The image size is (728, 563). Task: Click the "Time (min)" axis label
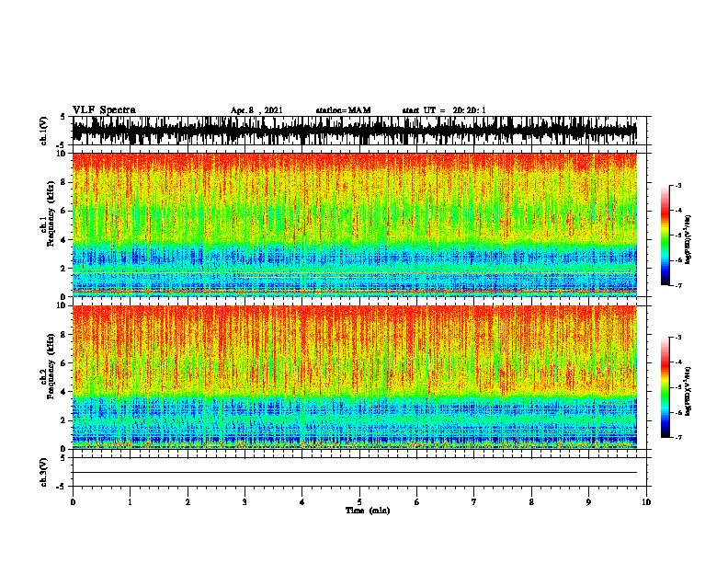(x=368, y=511)
